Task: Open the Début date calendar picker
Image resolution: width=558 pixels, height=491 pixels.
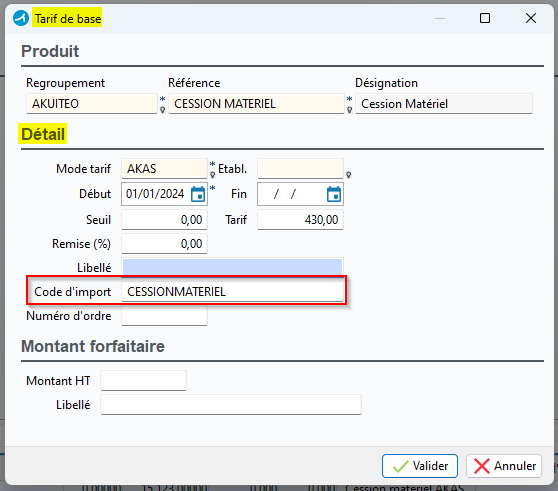Action: tap(198, 194)
